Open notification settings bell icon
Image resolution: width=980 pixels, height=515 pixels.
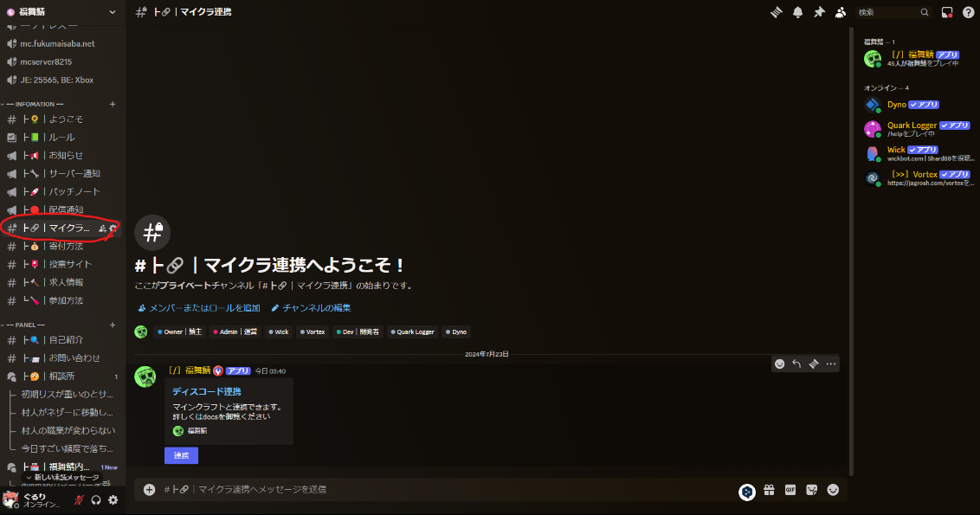pyautogui.click(x=798, y=12)
